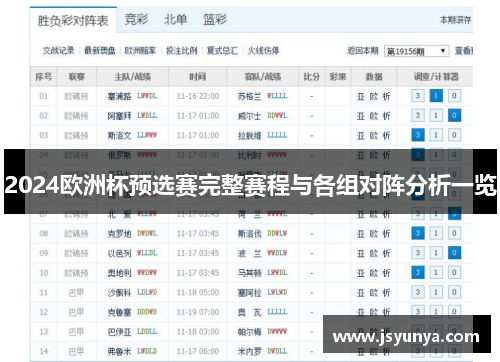Viewport: 500px width, 362px height.
Task: Select 3 (home win) for row 01
Action: tap(418, 96)
